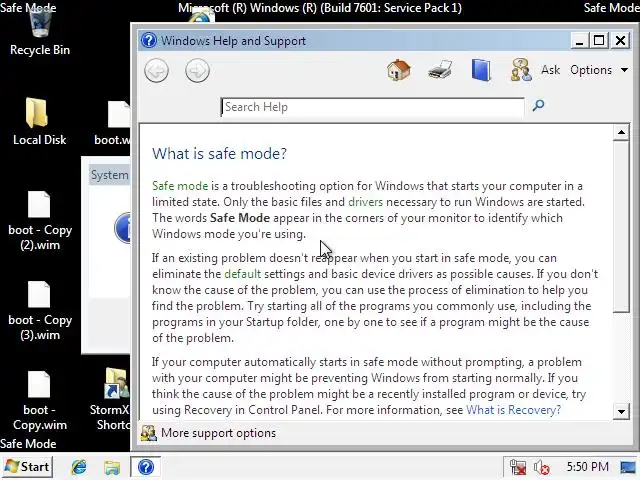Open the green drivers definition link
The height and width of the screenshot is (480, 640).
365,202
